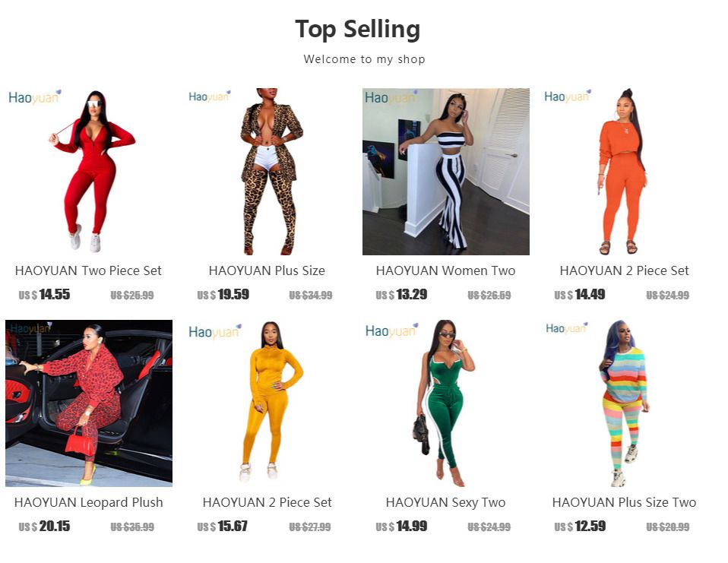The image size is (728, 563).
Task: Open the orange two-piece set image
Action: pos(625,171)
